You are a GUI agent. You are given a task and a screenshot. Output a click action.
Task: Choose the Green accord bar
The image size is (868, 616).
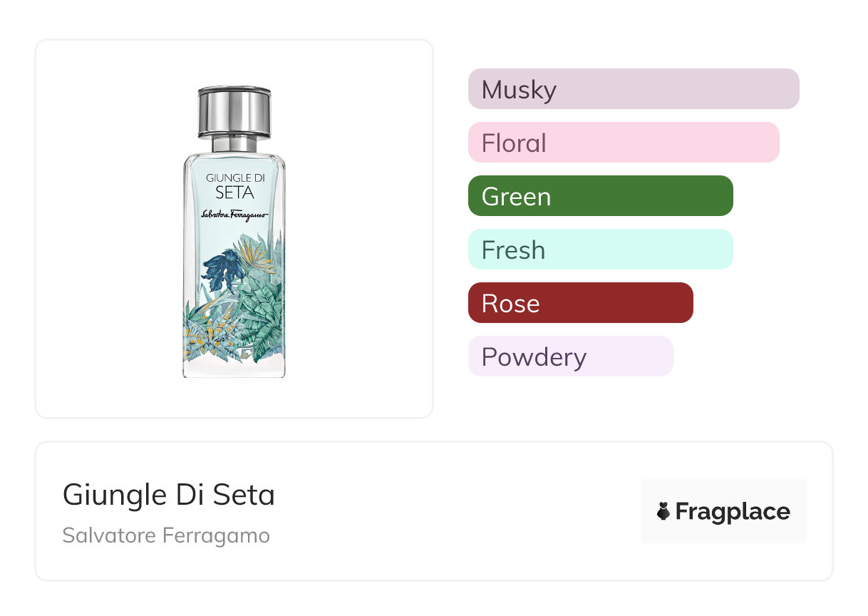pos(600,196)
